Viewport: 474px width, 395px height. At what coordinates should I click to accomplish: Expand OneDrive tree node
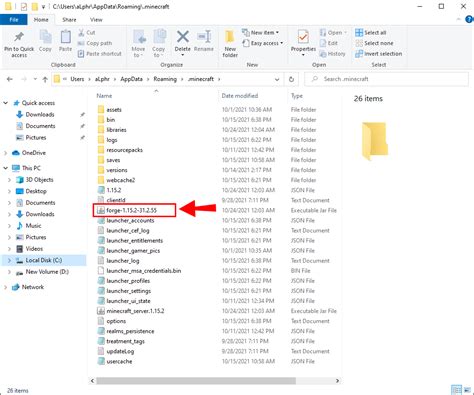click(6, 153)
